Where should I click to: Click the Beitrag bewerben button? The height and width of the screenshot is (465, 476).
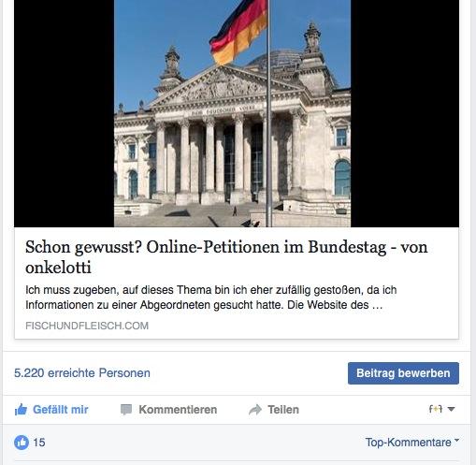point(403,373)
